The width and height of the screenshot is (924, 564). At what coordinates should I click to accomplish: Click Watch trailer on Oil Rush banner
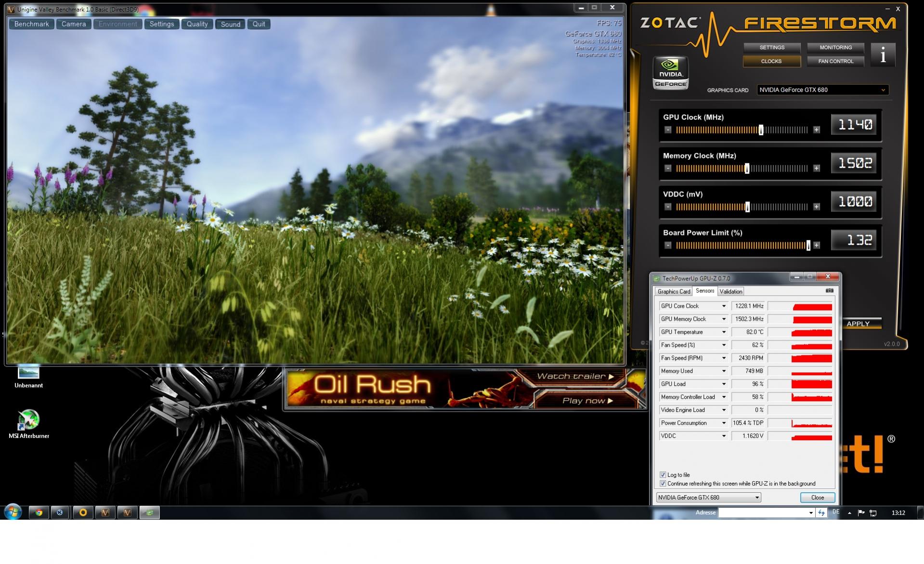575,376
